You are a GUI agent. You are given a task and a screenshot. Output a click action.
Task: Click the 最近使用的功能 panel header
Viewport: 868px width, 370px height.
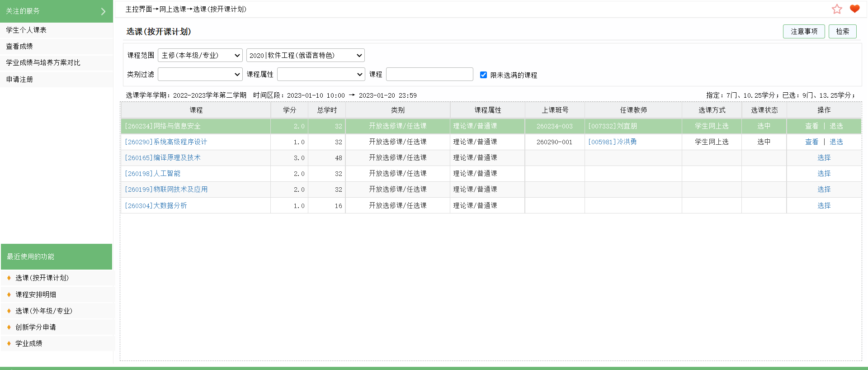coord(57,256)
